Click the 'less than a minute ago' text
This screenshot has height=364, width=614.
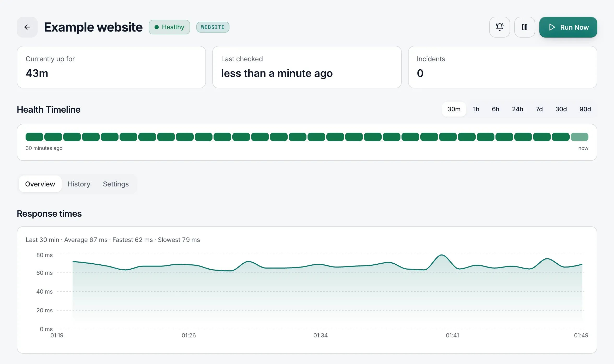point(277,73)
